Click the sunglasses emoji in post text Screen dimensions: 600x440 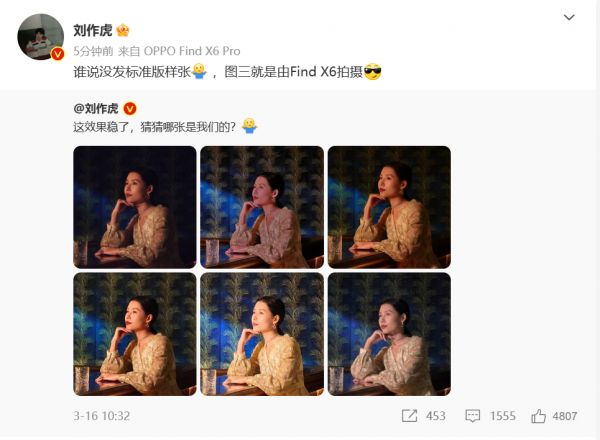(x=373, y=72)
